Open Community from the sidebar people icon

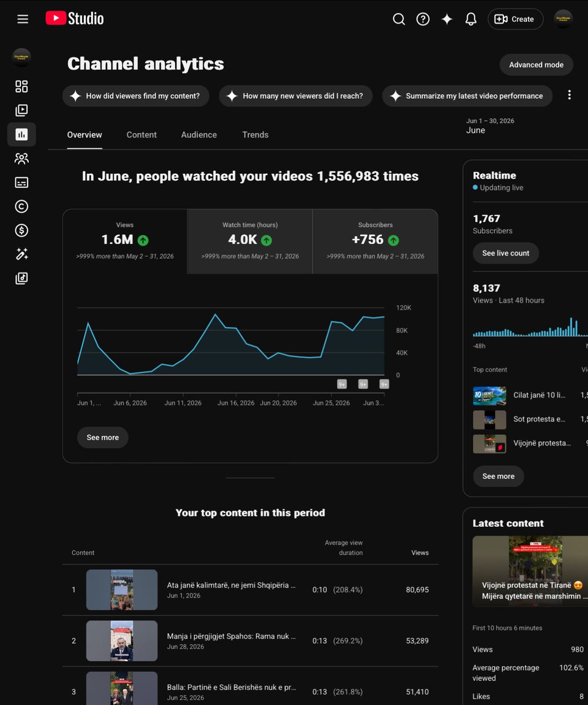point(22,159)
